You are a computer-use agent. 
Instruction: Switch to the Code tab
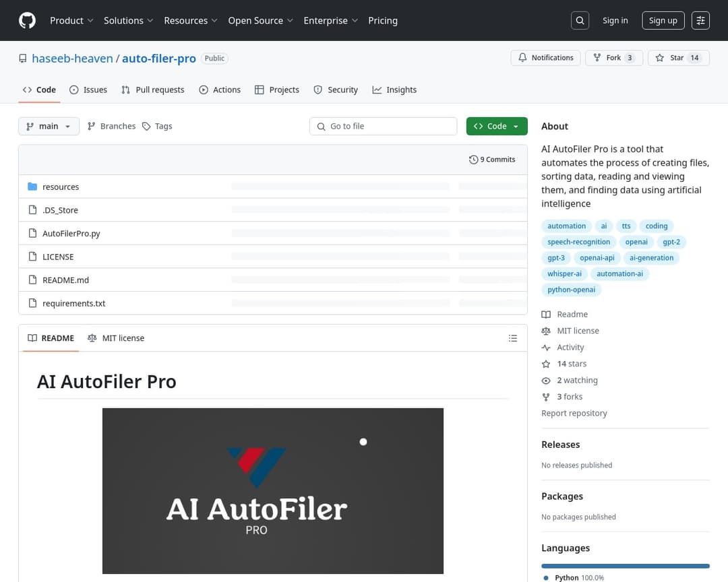click(x=40, y=90)
